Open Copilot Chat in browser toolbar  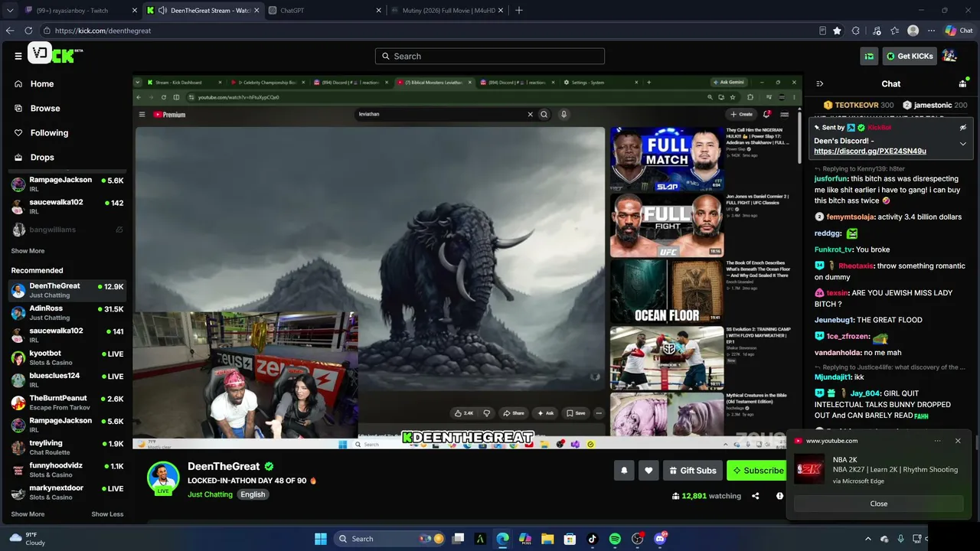[x=959, y=31]
